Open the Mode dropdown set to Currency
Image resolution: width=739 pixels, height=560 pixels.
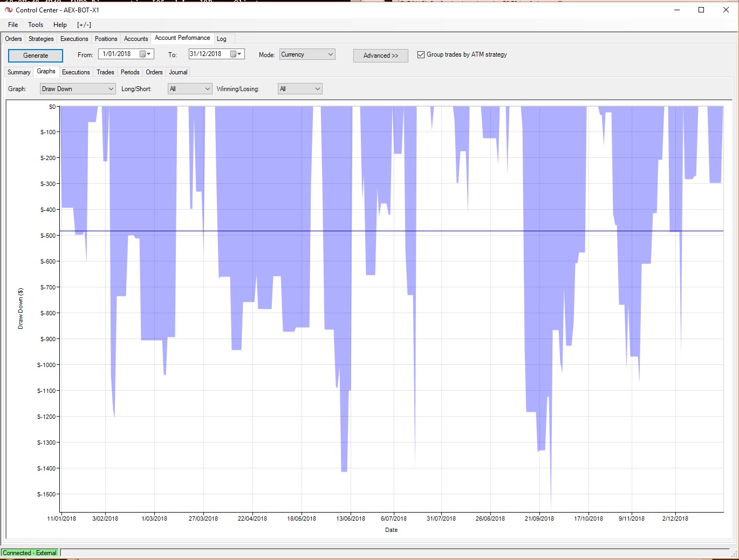(x=307, y=54)
